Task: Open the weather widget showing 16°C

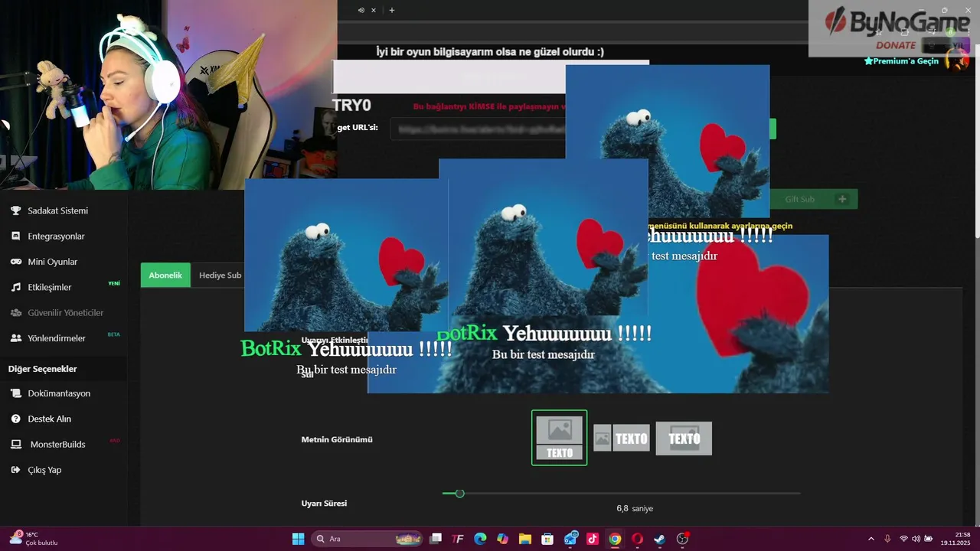Action: 34,539
